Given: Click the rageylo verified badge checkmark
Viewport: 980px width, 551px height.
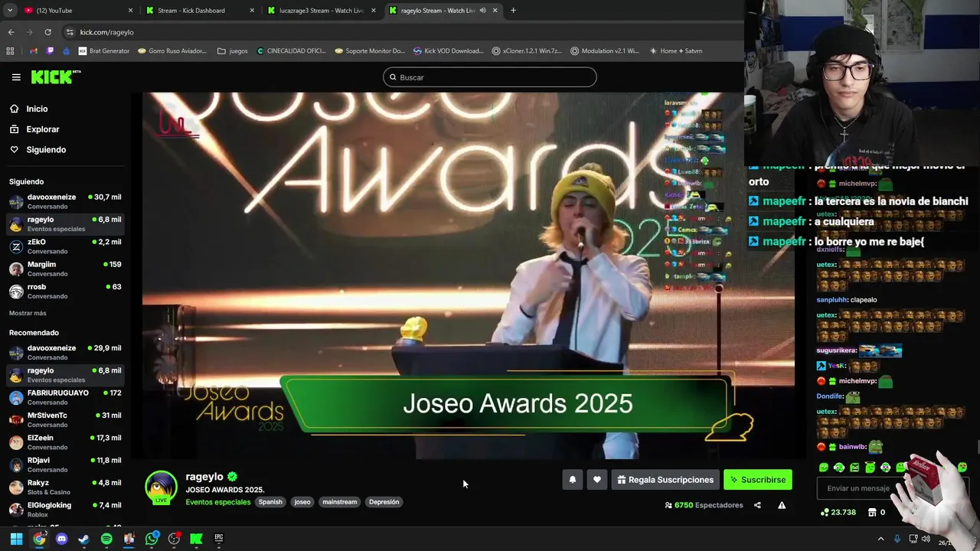Looking at the screenshot, I should click(x=232, y=477).
